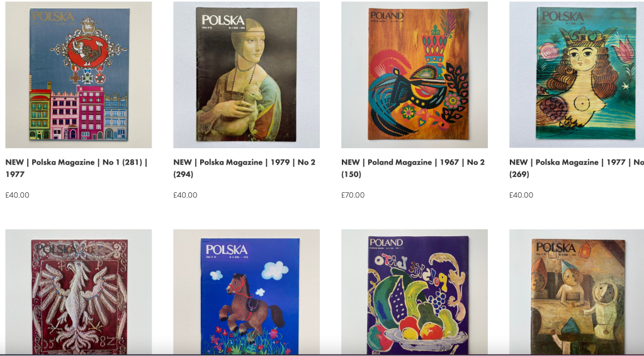Open the purple fruit bowl Poland cover

pyautogui.click(x=414, y=292)
